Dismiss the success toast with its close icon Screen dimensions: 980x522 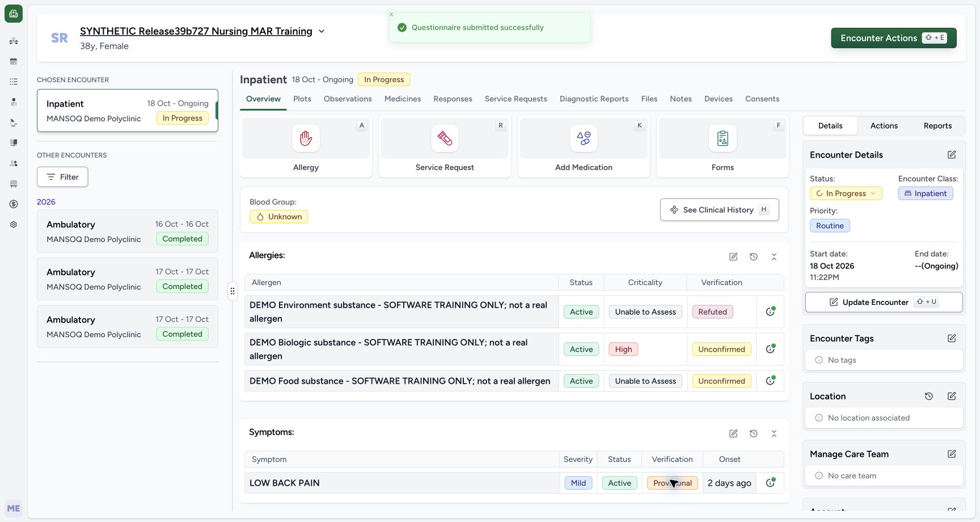pos(391,15)
